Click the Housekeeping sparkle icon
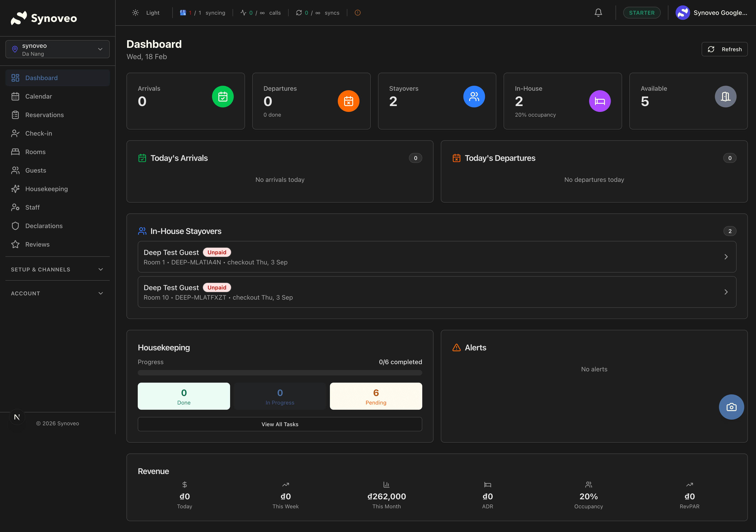The image size is (756, 532). (16, 189)
